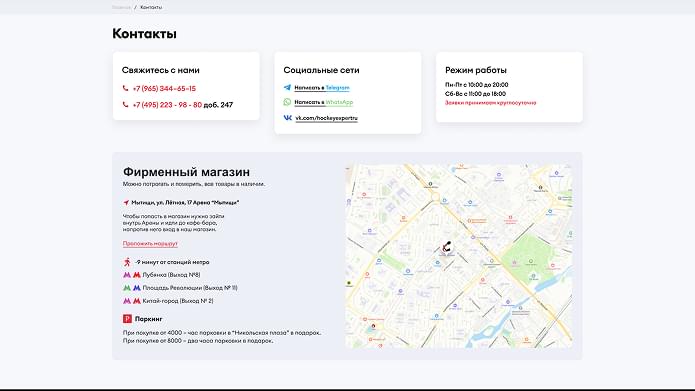Image resolution: width=695 pixels, height=391 pixels.
Task: Click the Проложить маршрут link
Action: pos(150,243)
